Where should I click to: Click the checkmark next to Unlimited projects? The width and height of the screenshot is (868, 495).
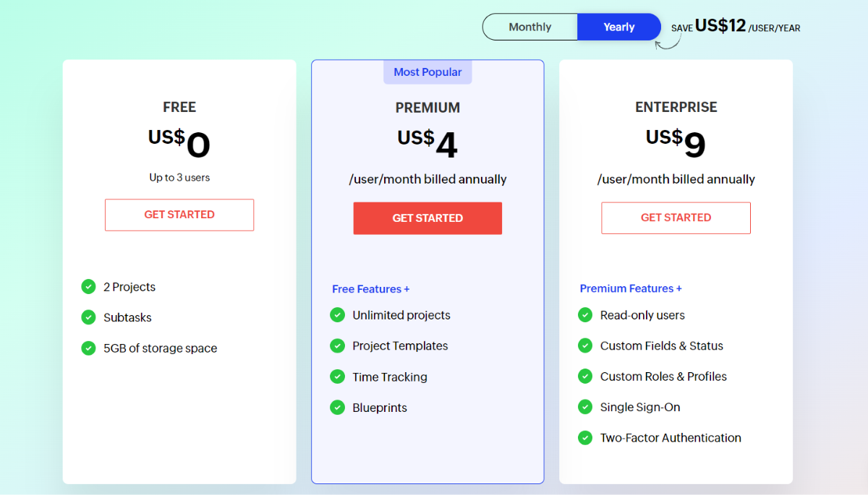tap(337, 315)
